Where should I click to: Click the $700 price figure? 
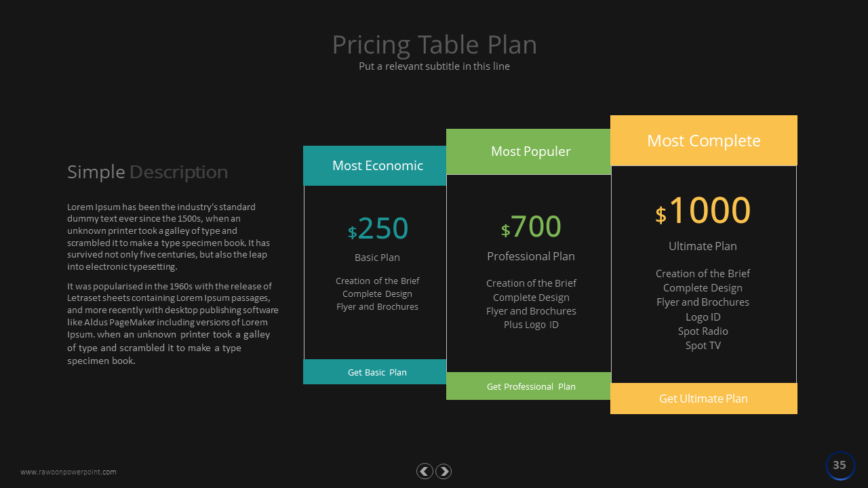point(531,227)
